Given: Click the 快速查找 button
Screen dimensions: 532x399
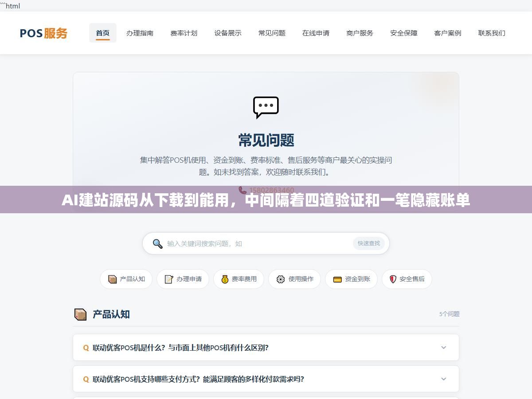Looking at the screenshot, I should point(369,243).
